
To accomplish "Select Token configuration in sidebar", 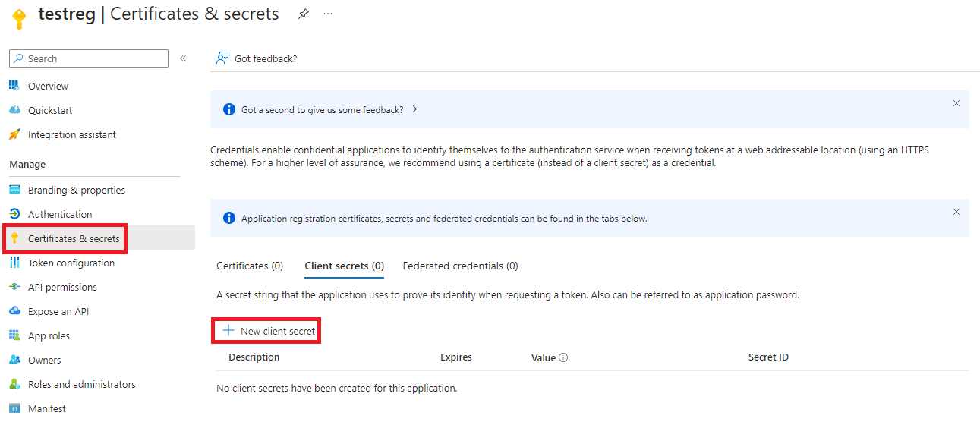I will [x=71, y=263].
